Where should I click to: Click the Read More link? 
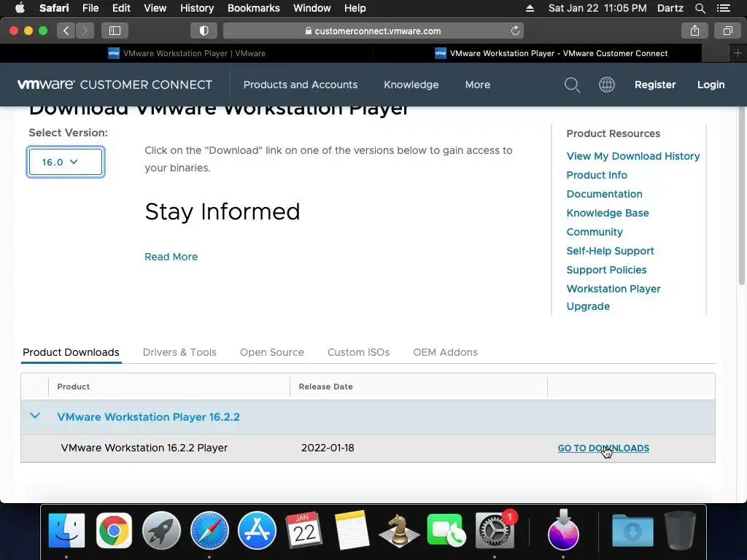click(x=171, y=257)
